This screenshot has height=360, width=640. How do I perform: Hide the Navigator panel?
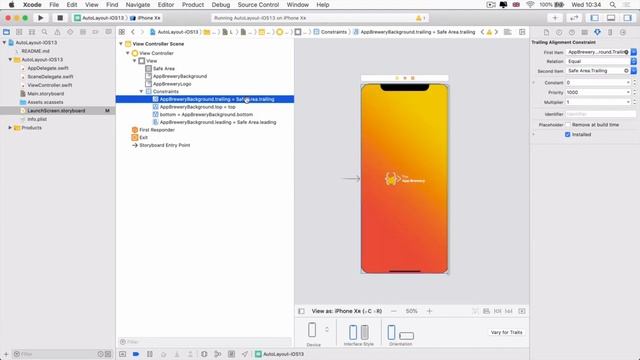595,18
